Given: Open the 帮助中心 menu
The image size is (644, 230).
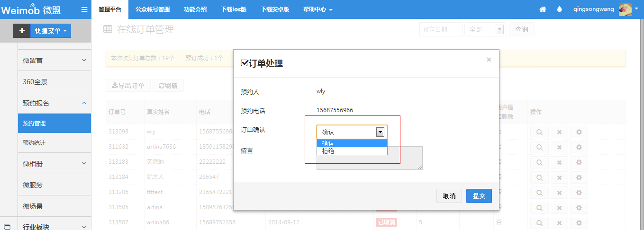Looking at the screenshot, I should click(317, 9).
